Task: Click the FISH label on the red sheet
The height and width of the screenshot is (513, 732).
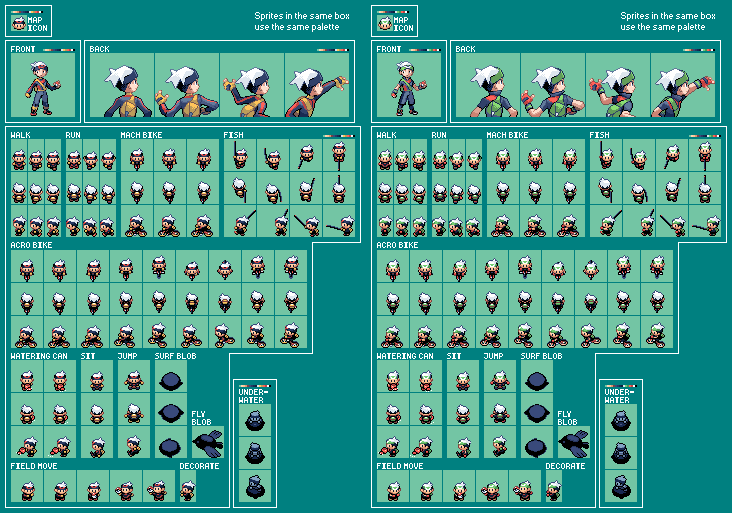Action: [233, 135]
